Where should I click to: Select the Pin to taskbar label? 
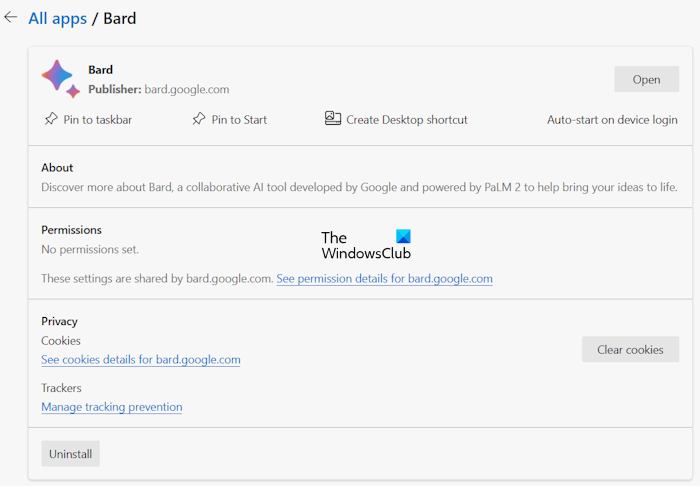point(97,120)
